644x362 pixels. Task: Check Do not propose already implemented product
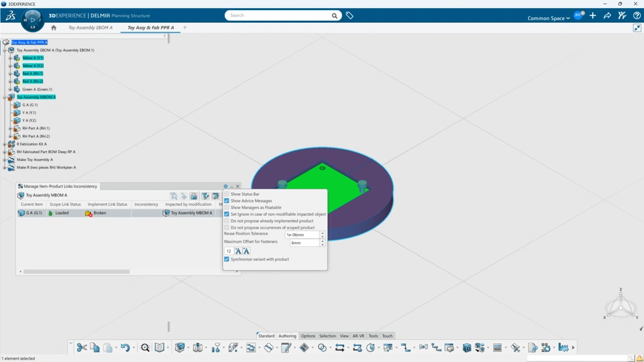tap(227, 221)
